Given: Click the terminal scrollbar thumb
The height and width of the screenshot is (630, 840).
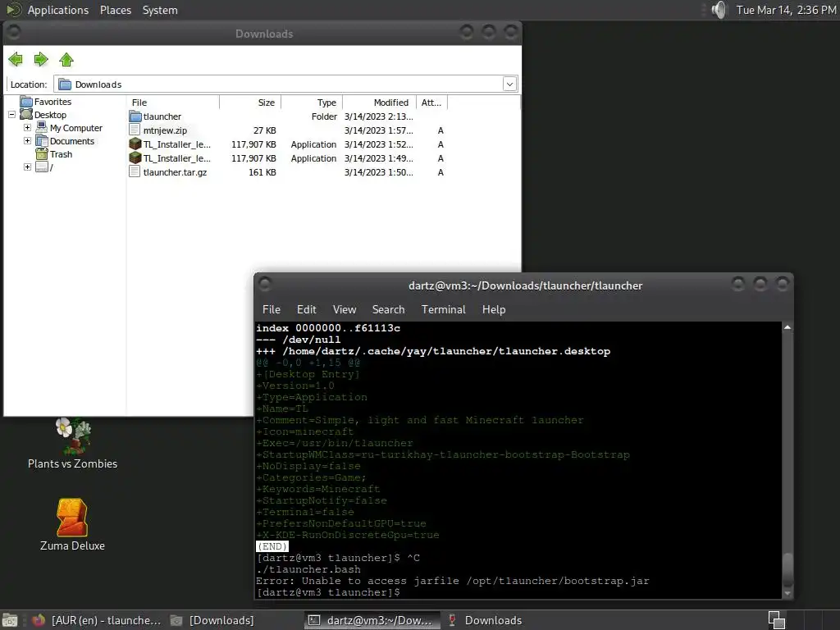Looking at the screenshot, I should click(x=787, y=569).
